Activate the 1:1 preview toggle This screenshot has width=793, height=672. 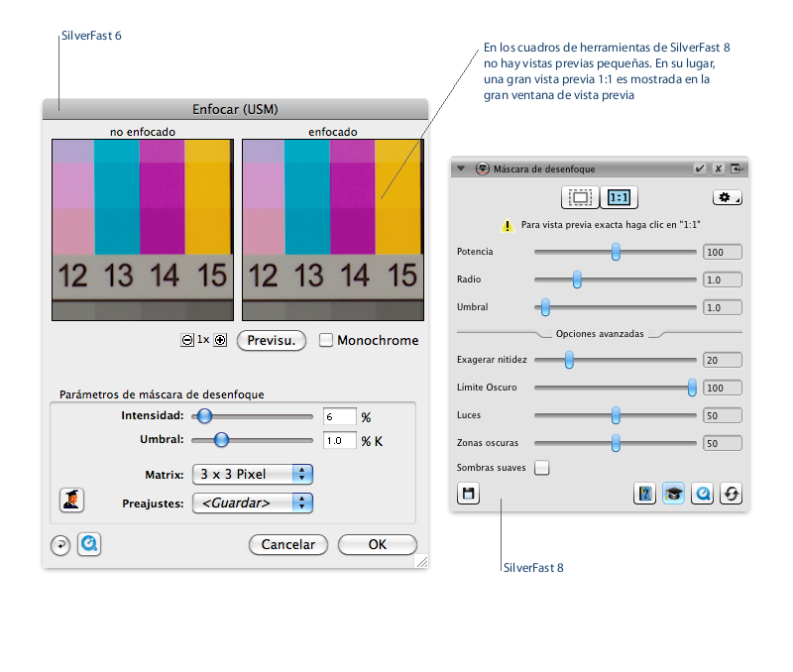coord(619,198)
